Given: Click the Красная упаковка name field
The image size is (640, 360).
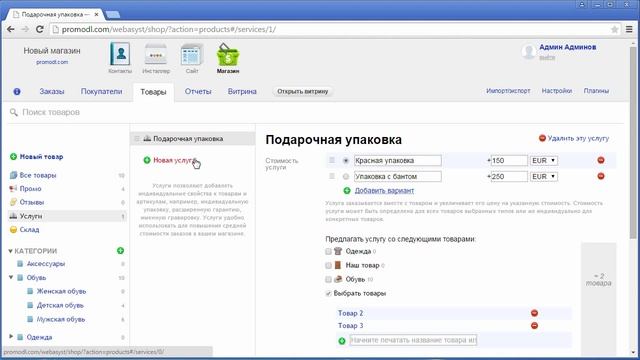Looking at the screenshot, I should [x=398, y=160].
